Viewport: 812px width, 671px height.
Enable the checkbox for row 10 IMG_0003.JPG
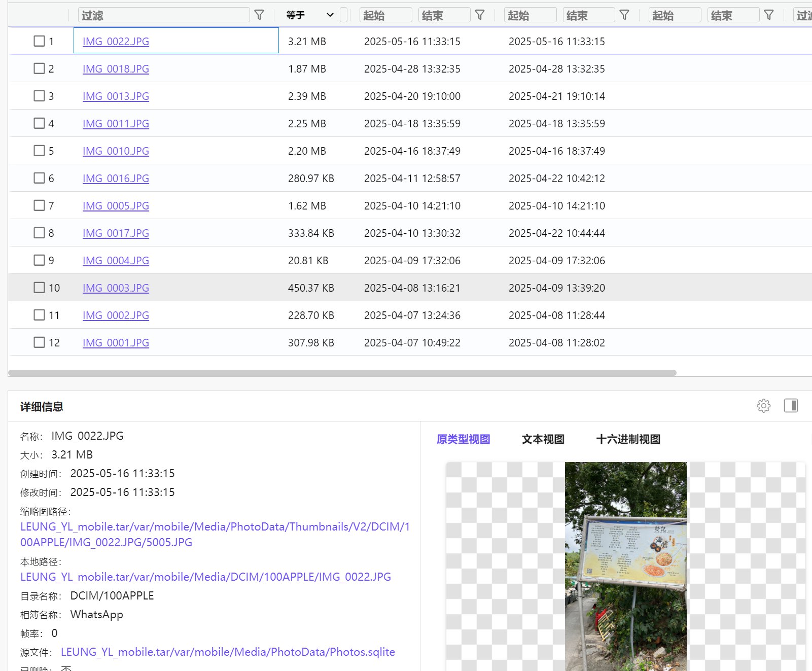(x=39, y=288)
